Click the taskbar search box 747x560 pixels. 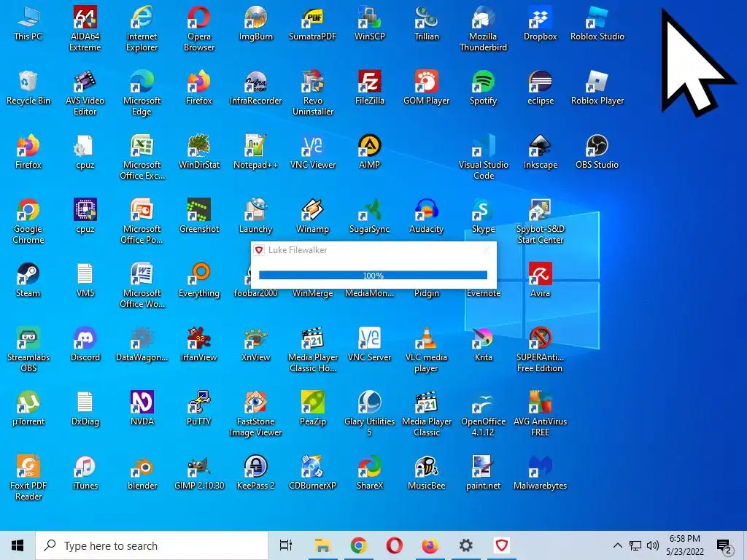152,545
